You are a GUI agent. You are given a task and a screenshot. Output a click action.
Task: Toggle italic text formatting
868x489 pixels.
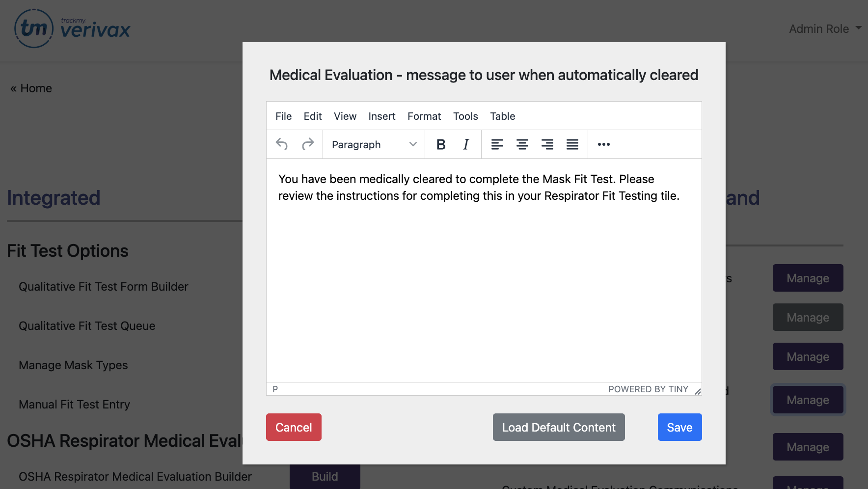(466, 144)
